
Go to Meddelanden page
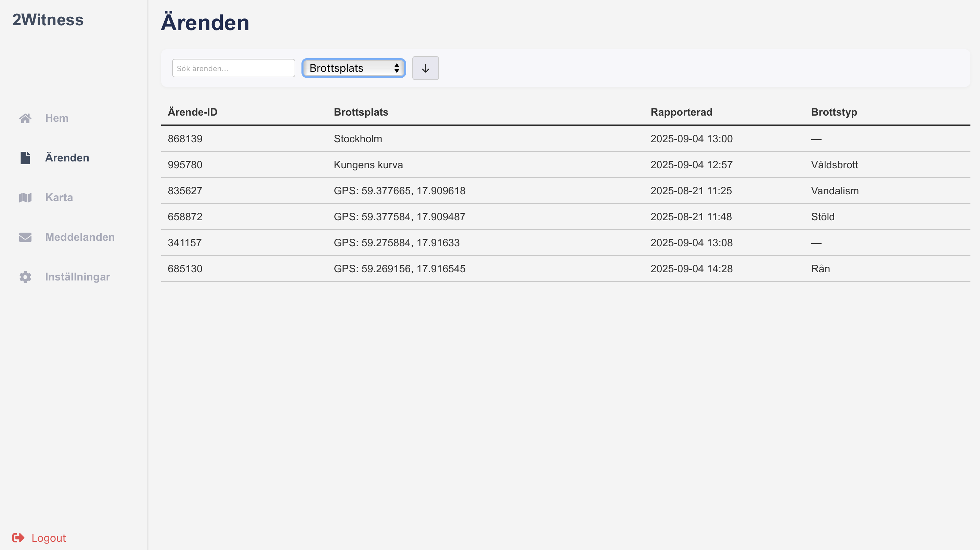point(79,237)
